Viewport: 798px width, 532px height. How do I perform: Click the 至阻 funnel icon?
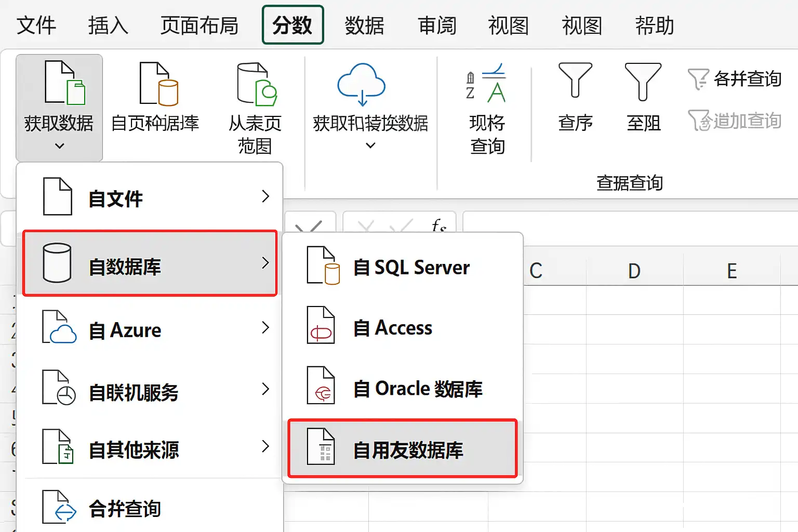click(x=643, y=82)
